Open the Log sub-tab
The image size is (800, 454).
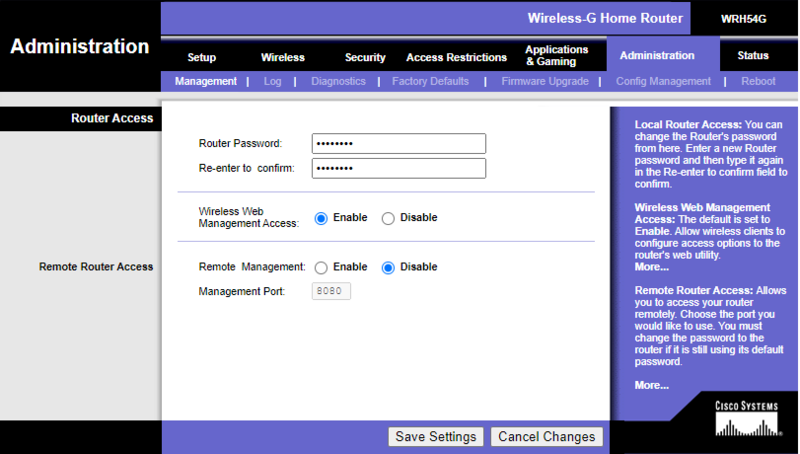coord(272,81)
